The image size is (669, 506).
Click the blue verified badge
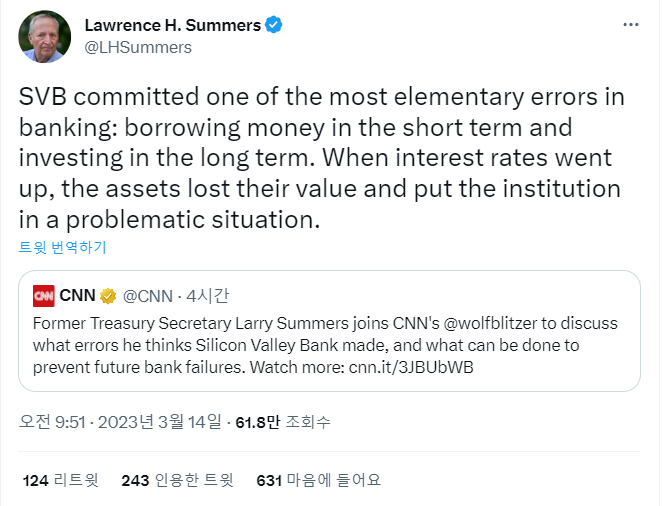(x=273, y=25)
